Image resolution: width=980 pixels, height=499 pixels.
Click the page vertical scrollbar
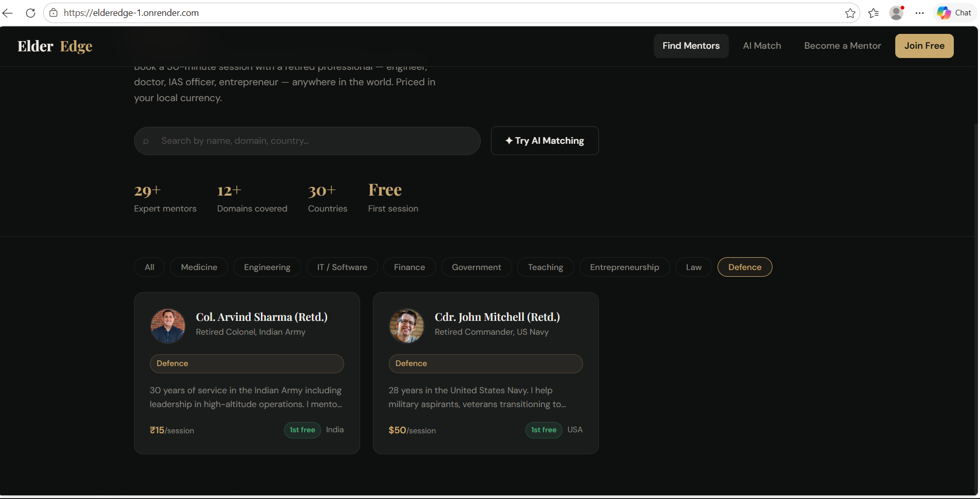click(975, 308)
